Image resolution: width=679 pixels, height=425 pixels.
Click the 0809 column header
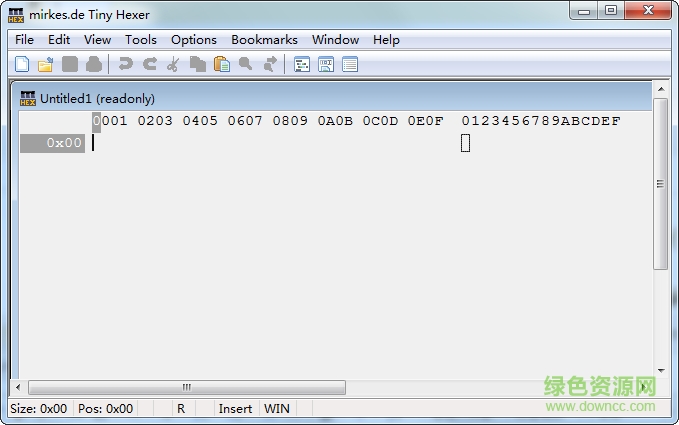pos(290,121)
